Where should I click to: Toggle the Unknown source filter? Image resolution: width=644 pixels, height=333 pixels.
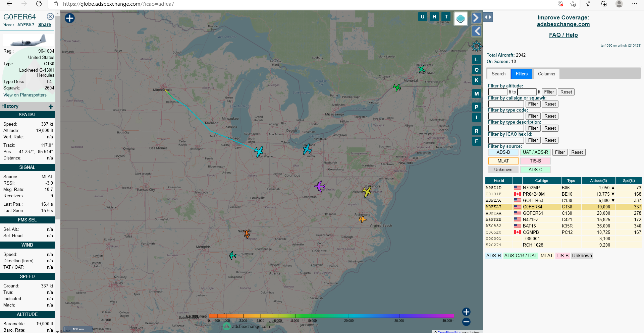coord(503,170)
